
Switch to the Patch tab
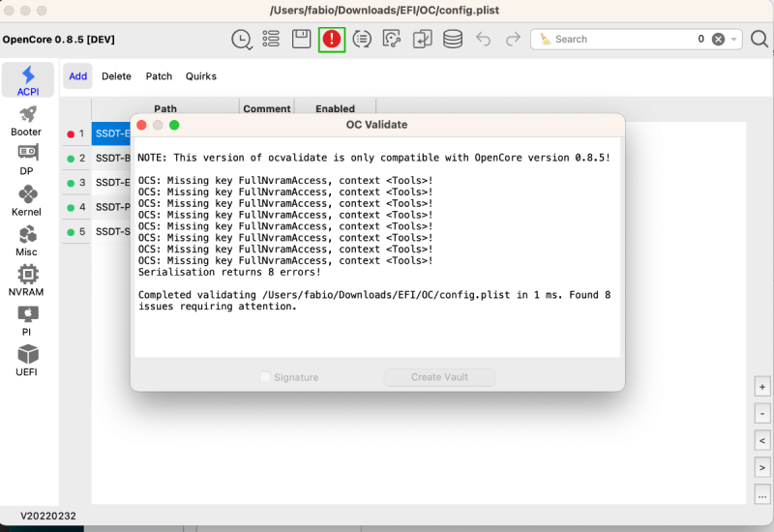coord(159,76)
